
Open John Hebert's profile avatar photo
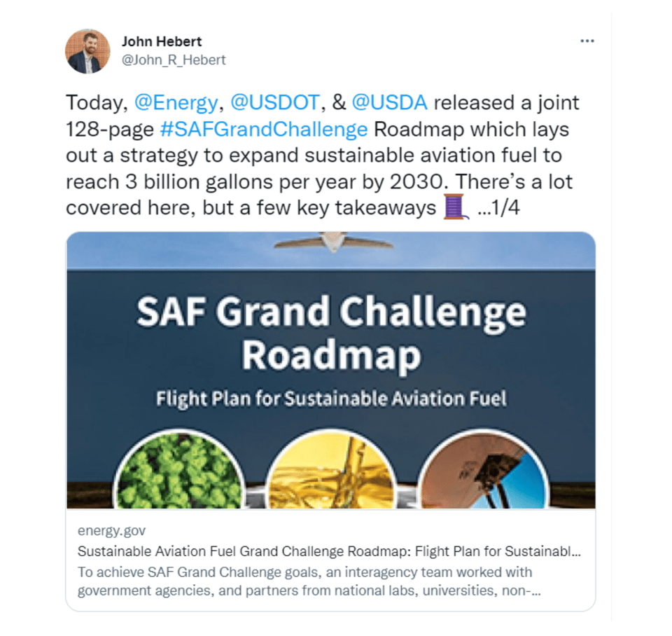pos(87,51)
